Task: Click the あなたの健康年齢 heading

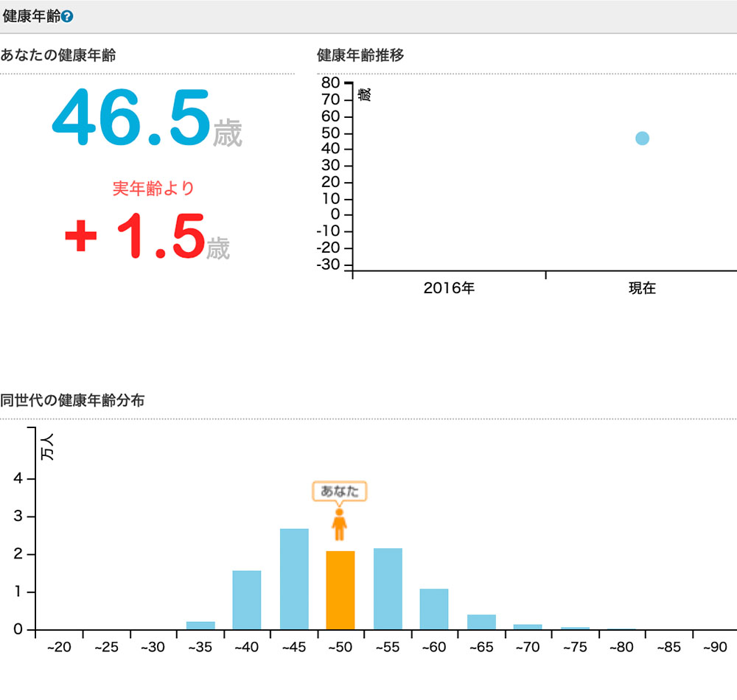Action: click(57, 55)
